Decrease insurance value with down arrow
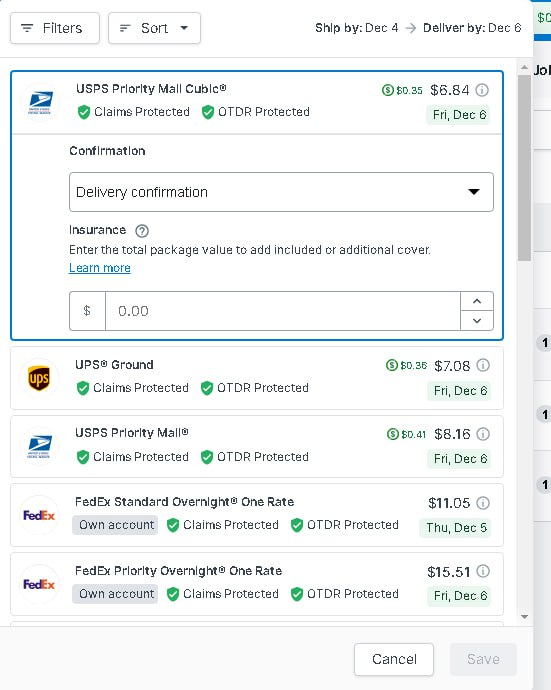551x690 pixels. 477,320
